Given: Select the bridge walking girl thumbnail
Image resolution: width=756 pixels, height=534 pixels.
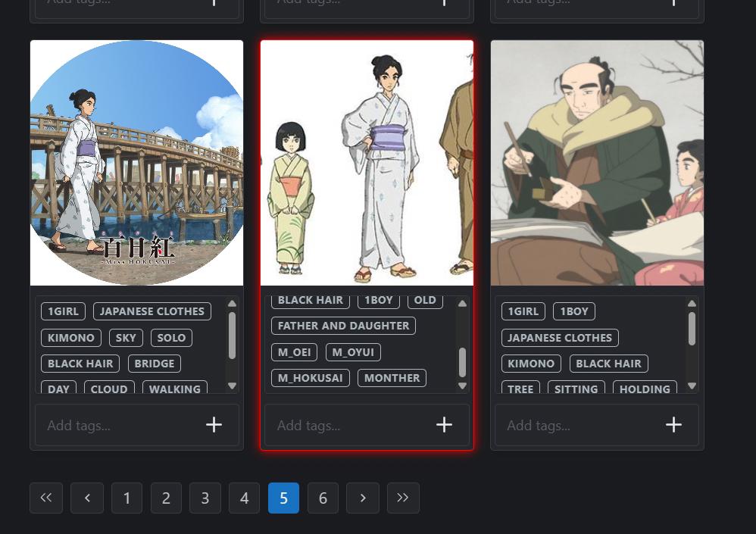Looking at the screenshot, I should tap(137, 163).
